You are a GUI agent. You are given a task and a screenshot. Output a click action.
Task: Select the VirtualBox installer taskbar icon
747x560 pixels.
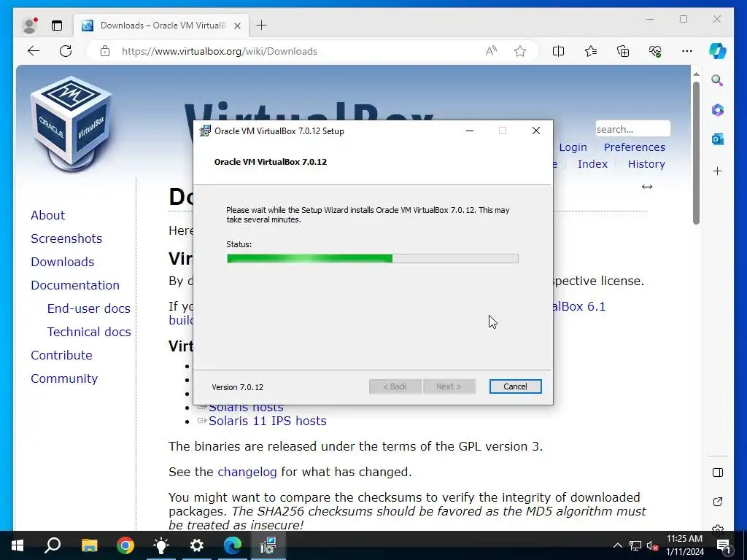pos(268,545)
